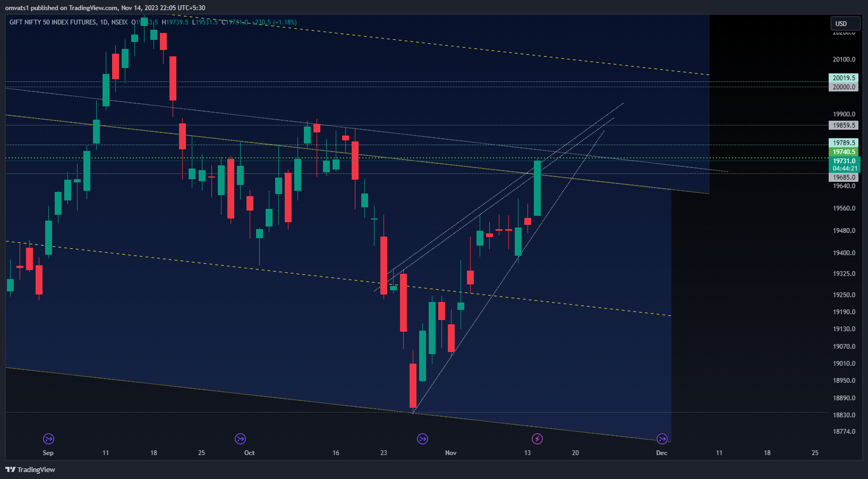Click the event marker icon above Oct
868x479 pixels.
click(x=240, y=439)
